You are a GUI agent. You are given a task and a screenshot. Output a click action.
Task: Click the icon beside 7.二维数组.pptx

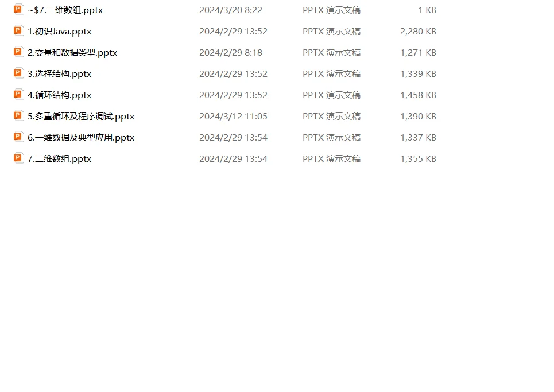(18, 158)
